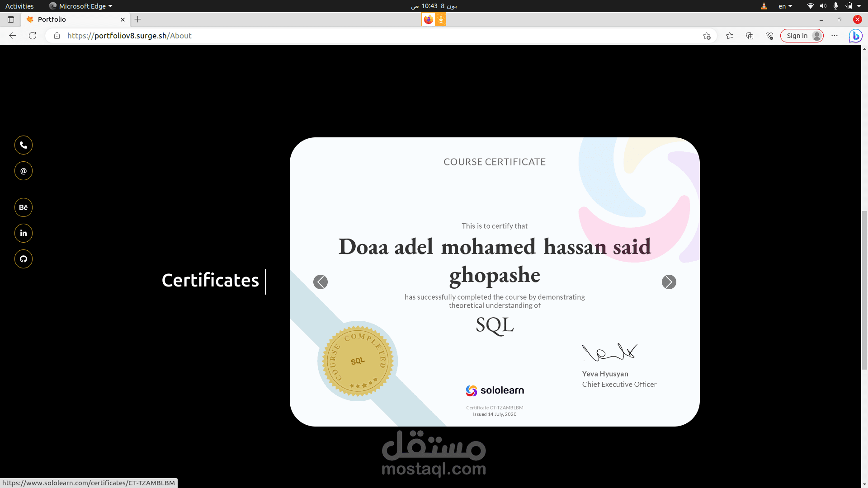Open the browser Collections icon
Screen dimensions: 868x488
pos(750,36)
